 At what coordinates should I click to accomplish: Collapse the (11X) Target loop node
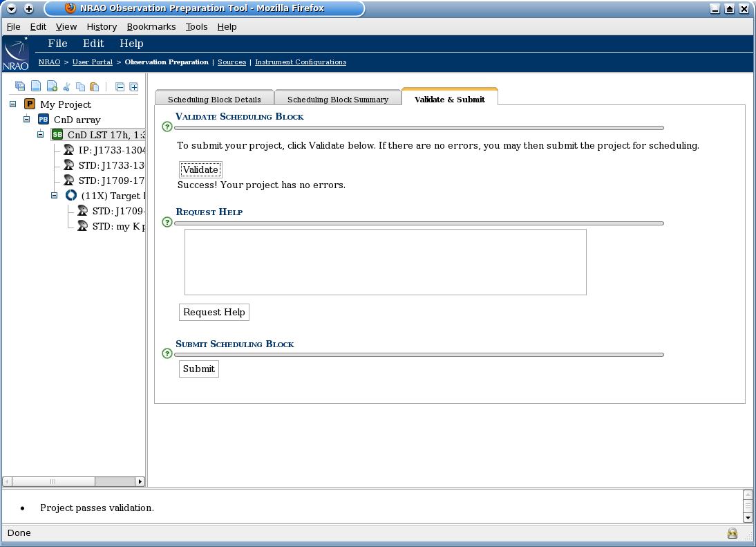click(x=54, y=195)
